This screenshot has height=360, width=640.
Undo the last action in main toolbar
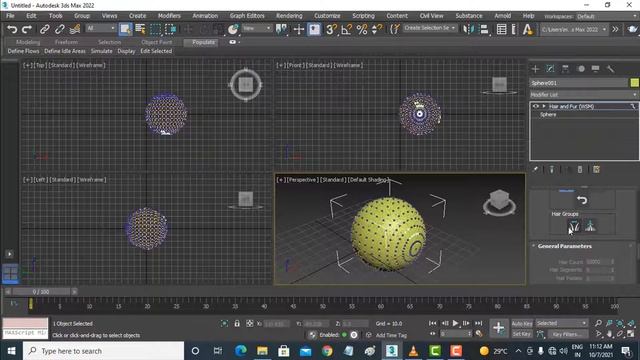(12, 29)
